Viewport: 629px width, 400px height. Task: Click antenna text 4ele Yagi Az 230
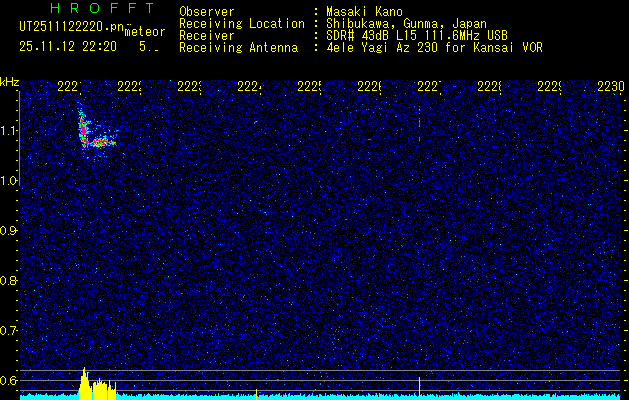coord(383,48)
